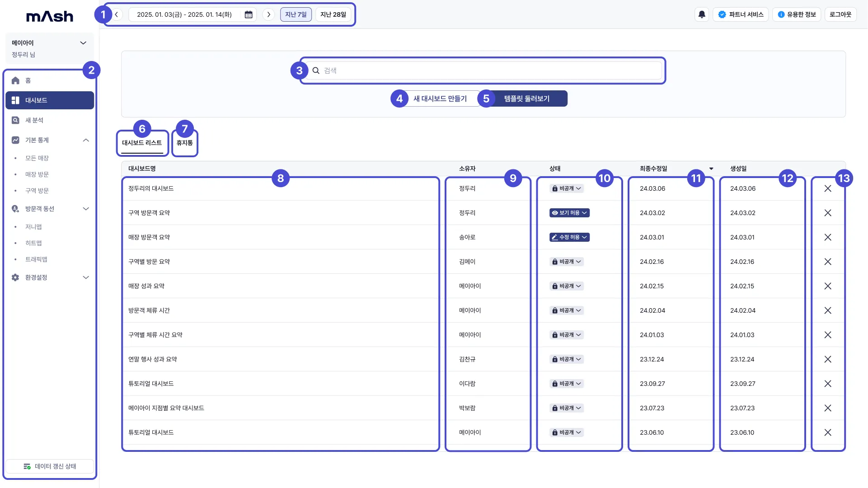Open the calendar date picker icon
The width and height of the screenshot is (868, 488).
tap(249, 14)
